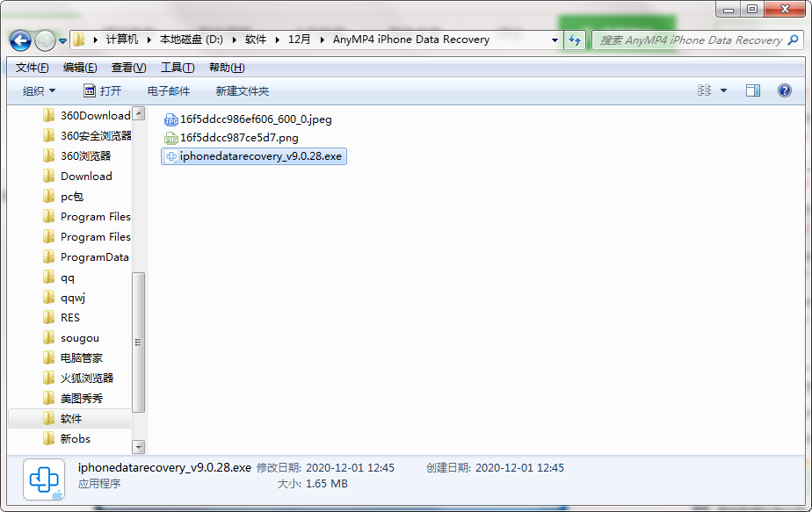Click the magnifier search icon
812x512 pixels.
click(x=793, y=40)
